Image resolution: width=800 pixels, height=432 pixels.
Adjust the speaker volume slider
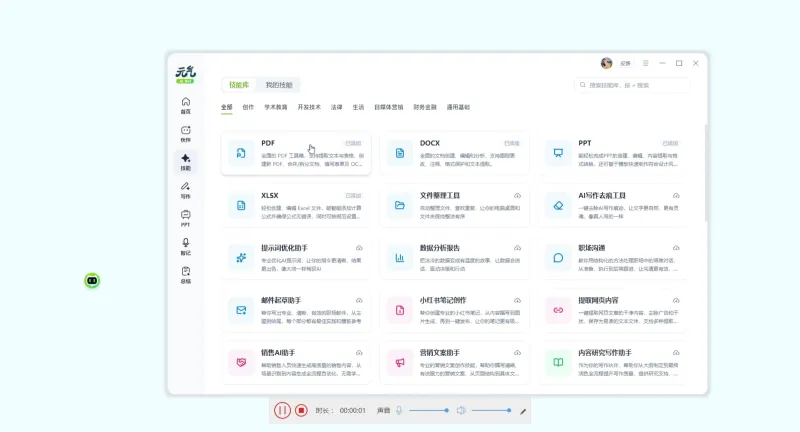491,410
